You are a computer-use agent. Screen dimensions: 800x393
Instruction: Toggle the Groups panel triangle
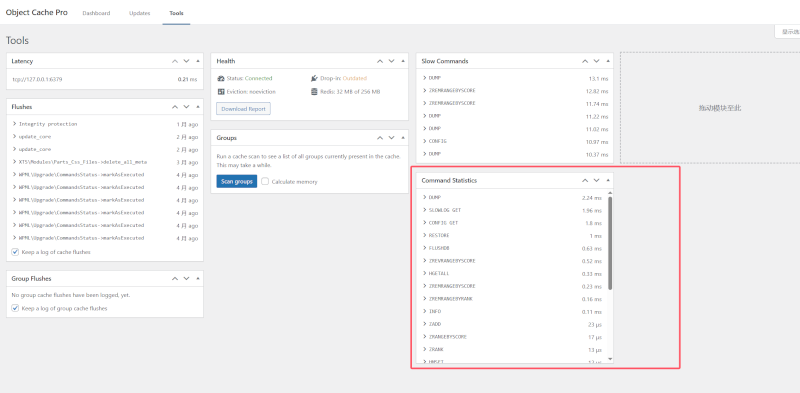tap(403, 138)
